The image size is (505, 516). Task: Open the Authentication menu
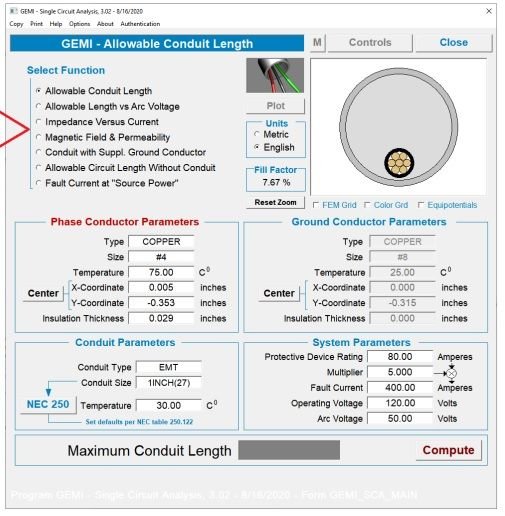(x=140, y=24)
